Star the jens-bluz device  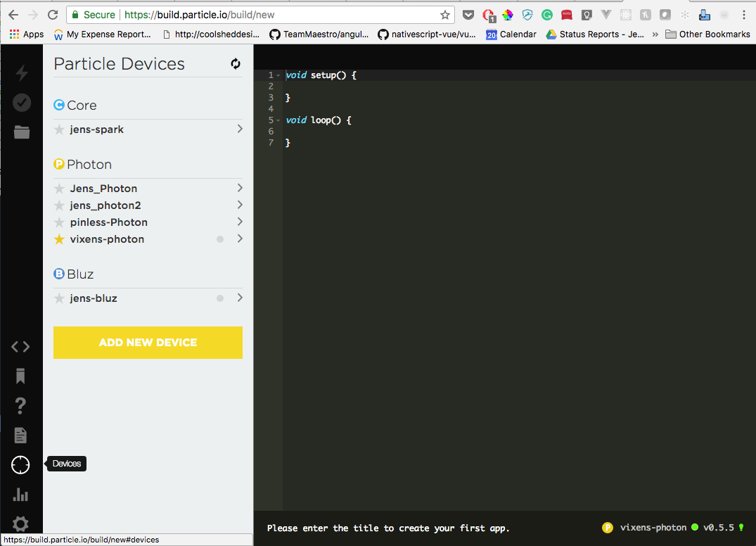(59, 298)
